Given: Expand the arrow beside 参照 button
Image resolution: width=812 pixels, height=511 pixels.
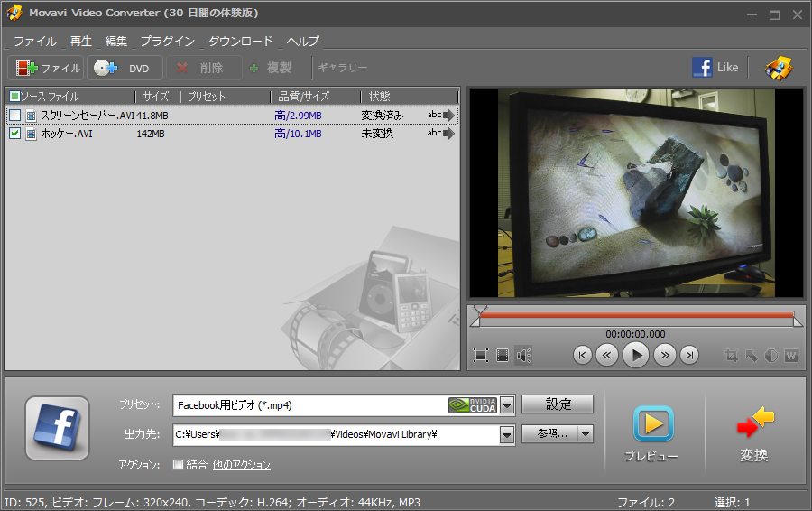Looking at the screenshot, I should [586, 433].
